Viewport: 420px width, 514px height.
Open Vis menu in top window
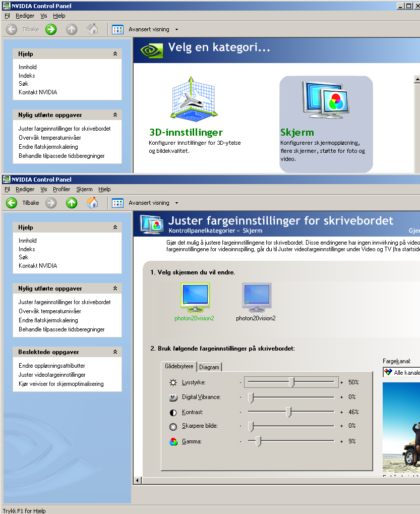pyautogui.click(x=44, y=16)
